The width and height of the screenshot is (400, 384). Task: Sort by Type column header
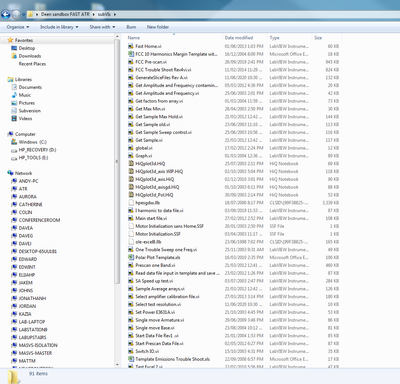(x=275, y=38)
